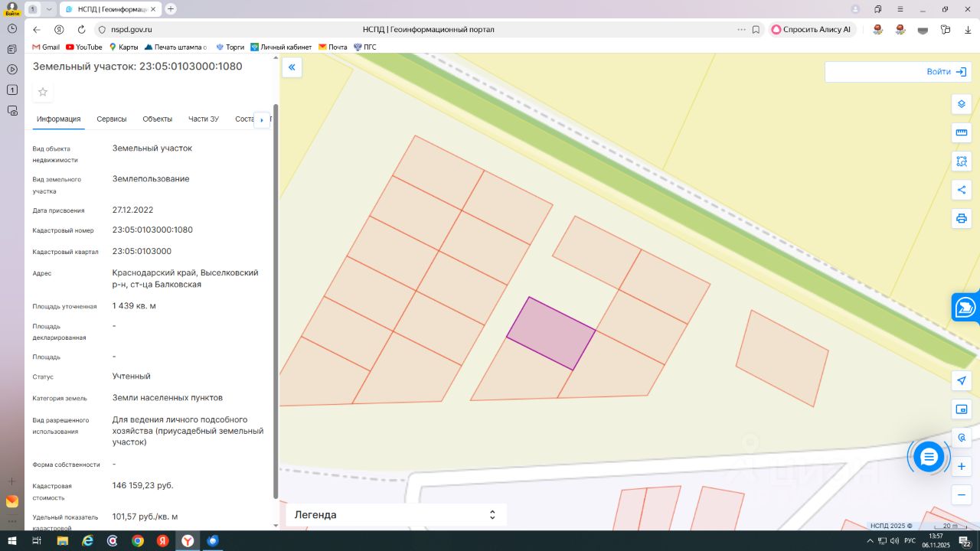Select the ruler measurement tool

pyautogui.click(x=962, y=132)
